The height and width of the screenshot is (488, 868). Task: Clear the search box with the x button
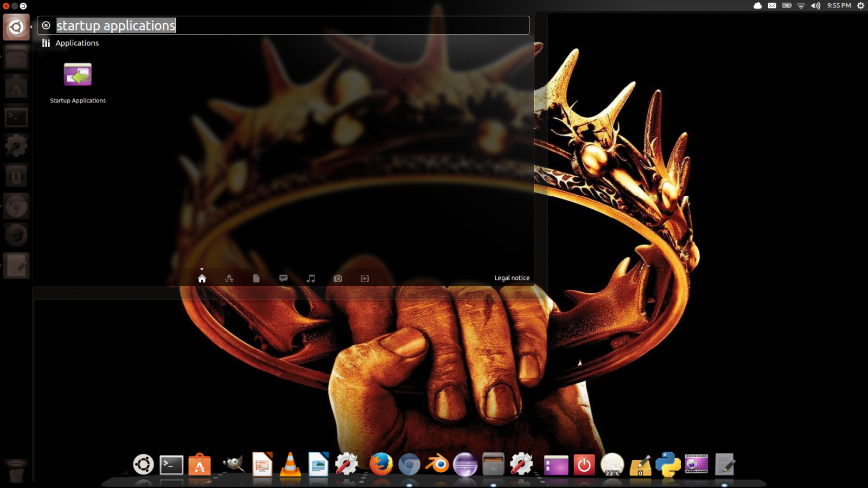(x=47, y=24)
